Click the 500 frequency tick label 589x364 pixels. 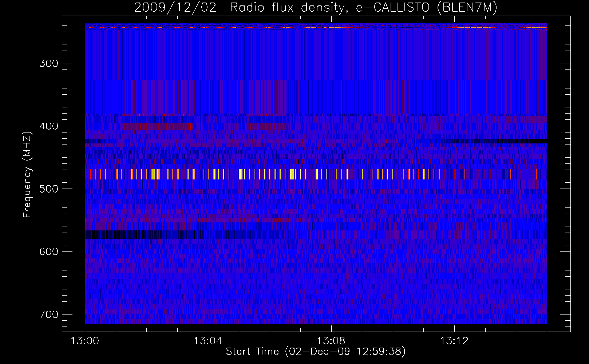coord(49,189)
